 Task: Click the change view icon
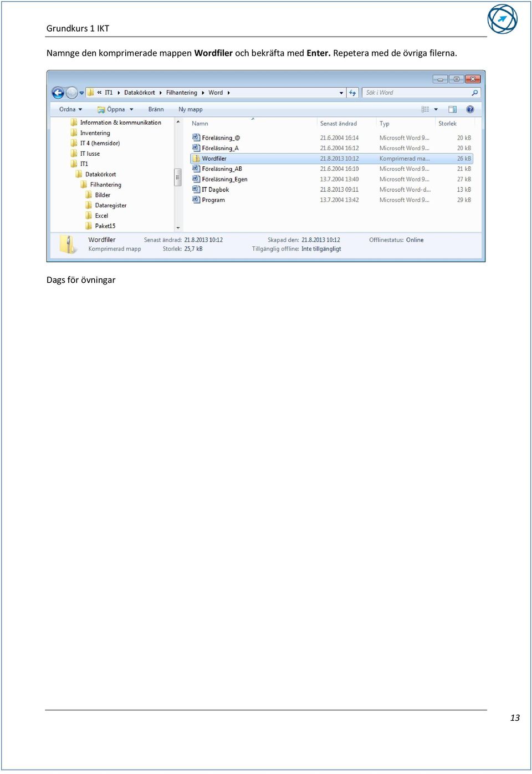pyautogui.click(x=425, y=109)
